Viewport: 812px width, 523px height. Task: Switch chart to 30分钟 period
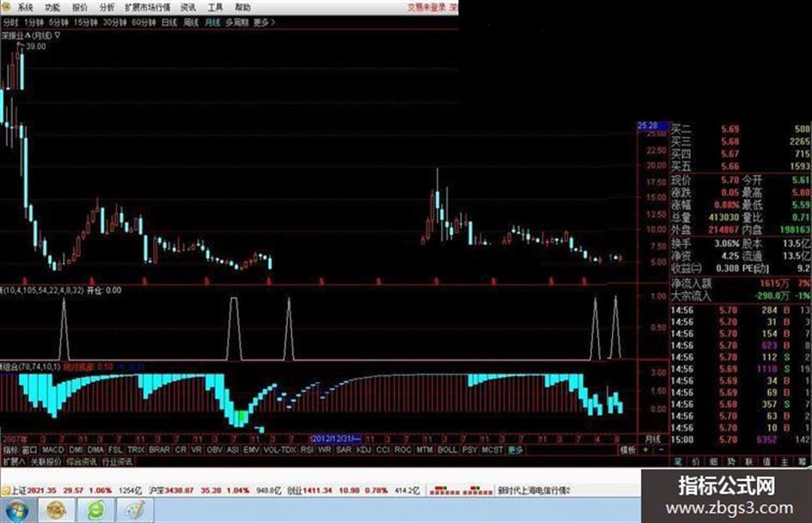[x=114, y=22]
